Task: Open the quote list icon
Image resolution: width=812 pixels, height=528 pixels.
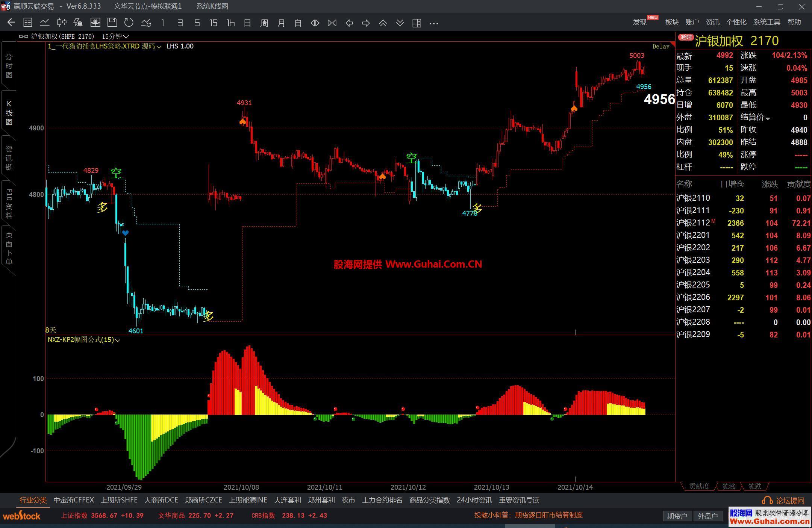Action: click(28, 23)
